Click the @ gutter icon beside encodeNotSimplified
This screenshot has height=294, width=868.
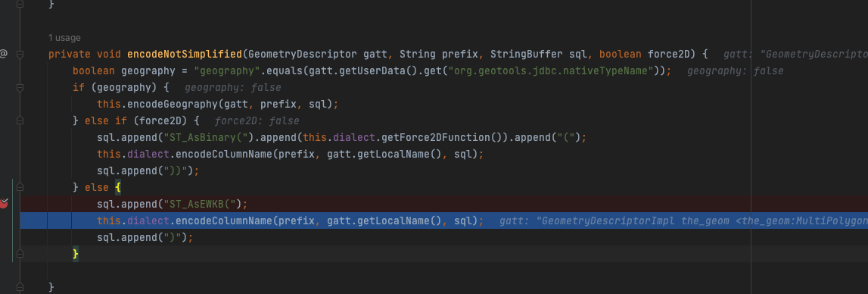coord(3,54)
